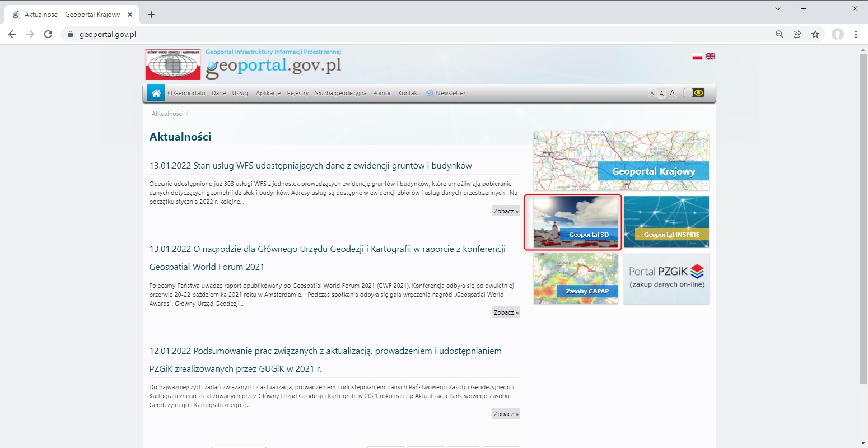The image size is (868, 448).
Task: Bookmark this page with the star
Action: 815,34
